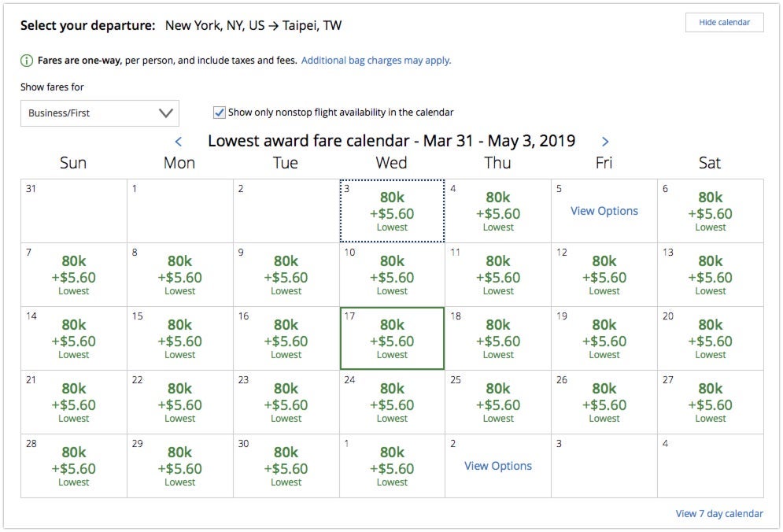Select Sunday April 28 fare
This screenshot has height=532, width=783.
74,466
